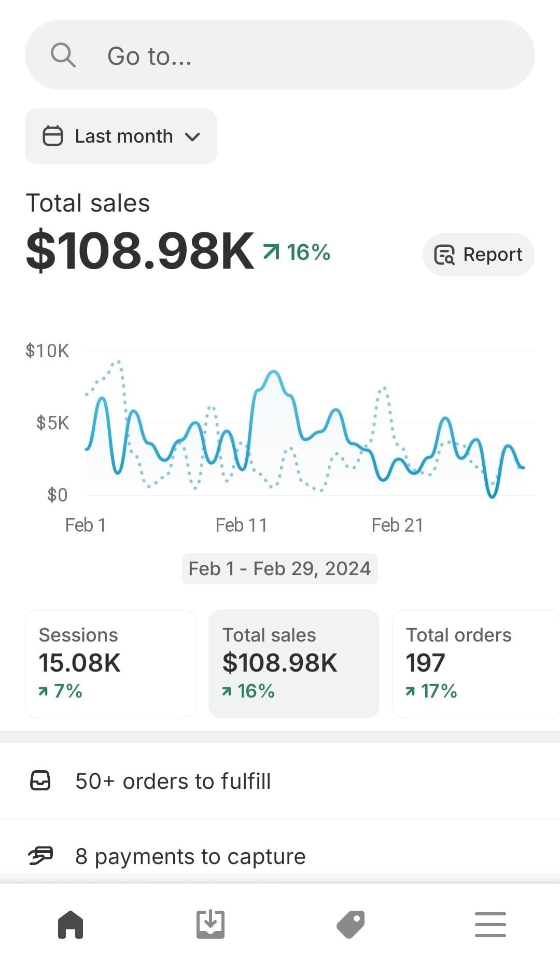This screenshot has width=560, height=961.
Task: Open the Report button
Action: [x=478, y=255]
